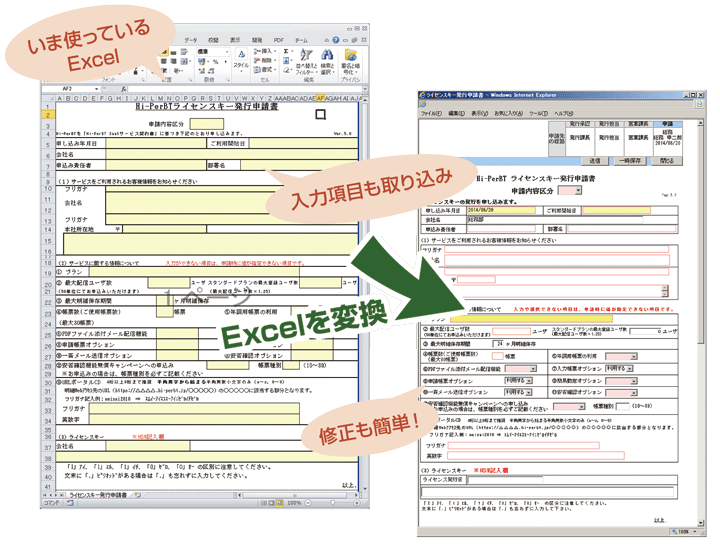Open the IE zoom level 100% dropdown

click(695, 531)
